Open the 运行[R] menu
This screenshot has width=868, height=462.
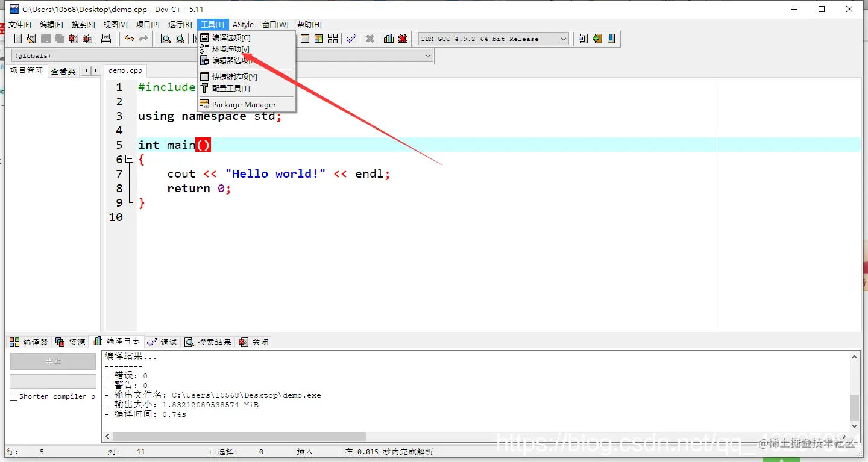pos(180,25)
